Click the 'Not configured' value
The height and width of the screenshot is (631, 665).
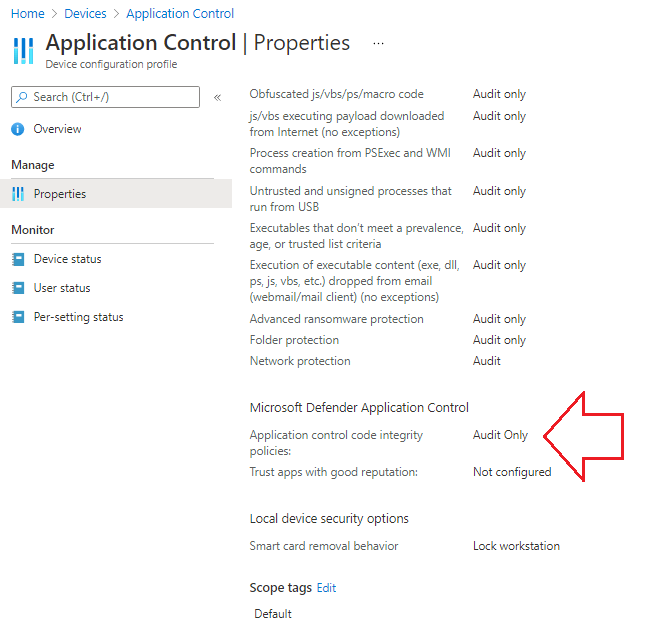[x=512, y=472]
